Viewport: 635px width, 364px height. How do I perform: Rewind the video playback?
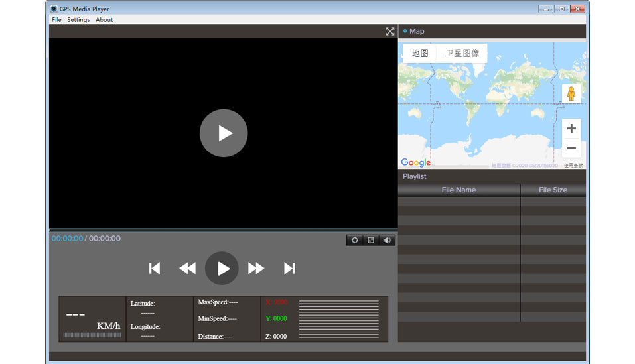click(x=188, y=268)
